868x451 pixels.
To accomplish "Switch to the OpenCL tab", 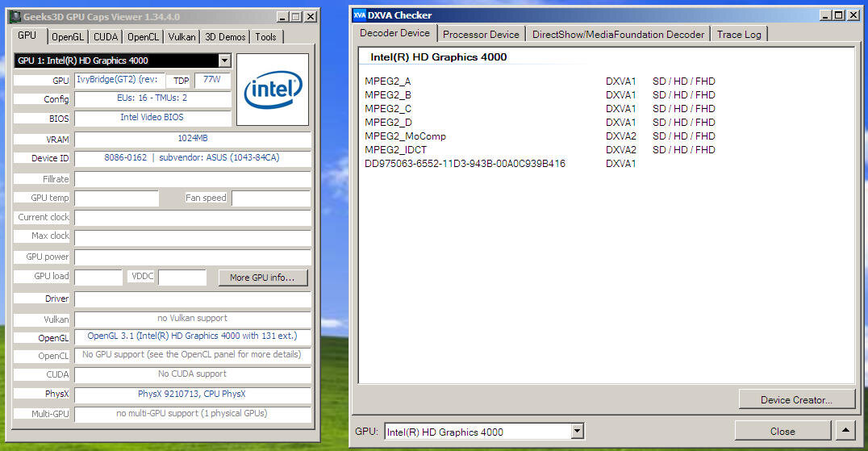I will pos(143,37).
